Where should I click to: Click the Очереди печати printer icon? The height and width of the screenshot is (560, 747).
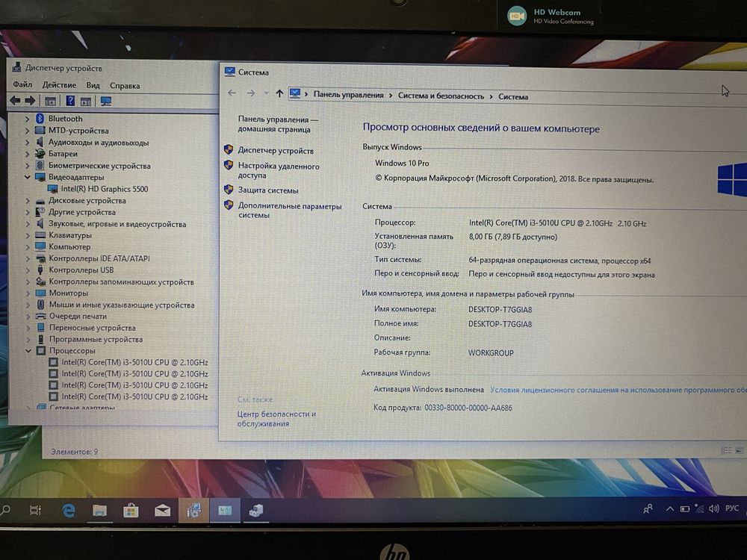[x=41, y=316]
